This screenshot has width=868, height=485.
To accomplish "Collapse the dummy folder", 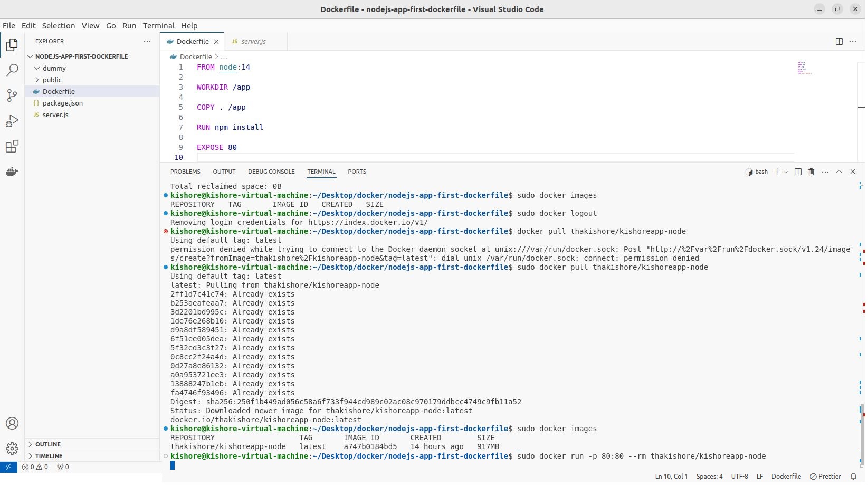I will 54,69.
